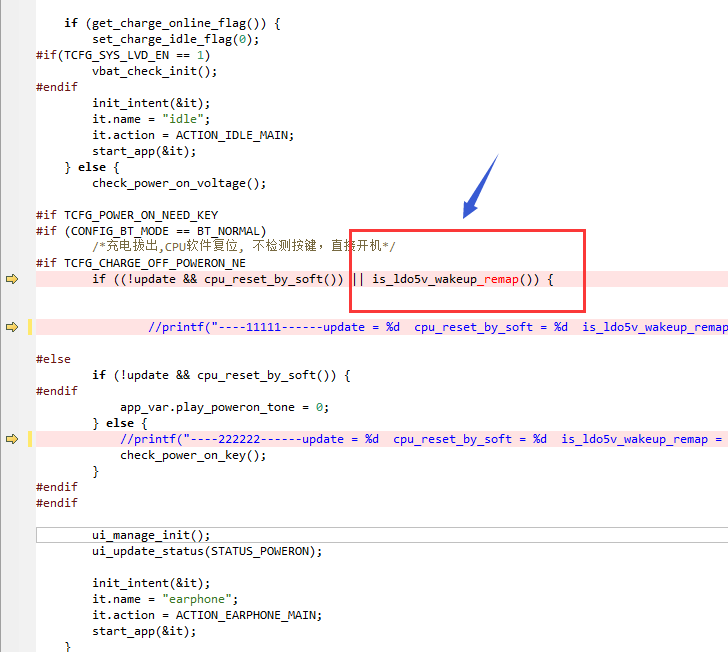Click the bookmark arrow beside the is_ldo5v_wakeup_remap if line
This screenshot has height=652, width=728.
click(x=12, y=279)
